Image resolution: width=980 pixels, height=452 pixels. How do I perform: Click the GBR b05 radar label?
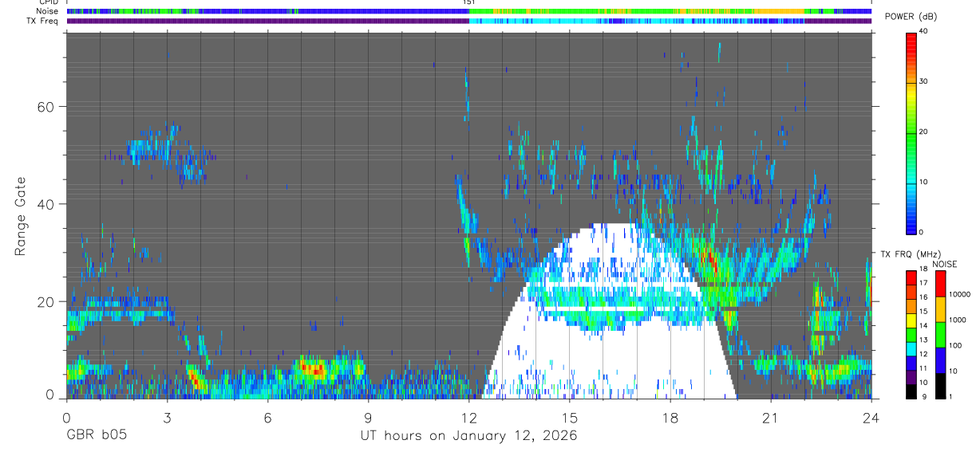pos(96,436)
